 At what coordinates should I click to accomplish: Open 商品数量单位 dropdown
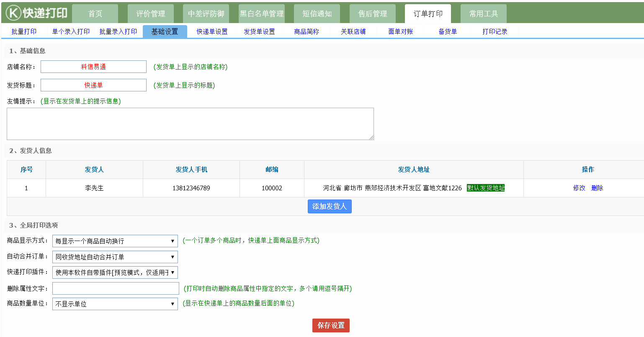point(115,304)
